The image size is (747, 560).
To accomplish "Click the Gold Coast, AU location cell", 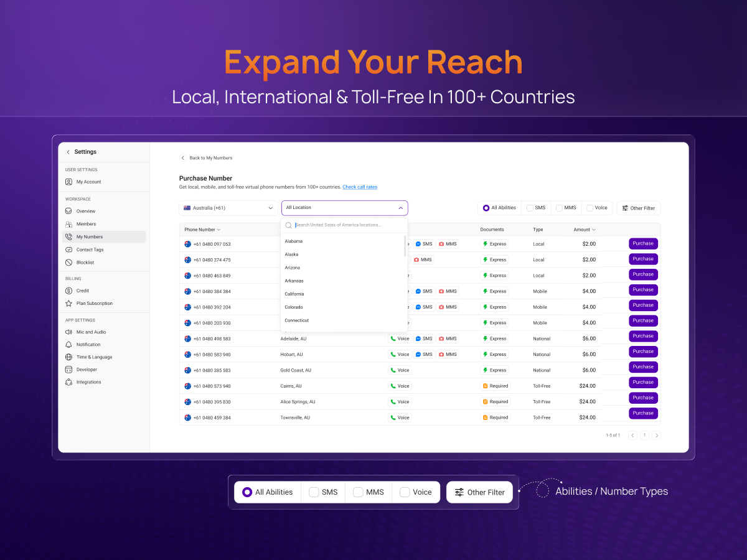I will coord(296,370).
